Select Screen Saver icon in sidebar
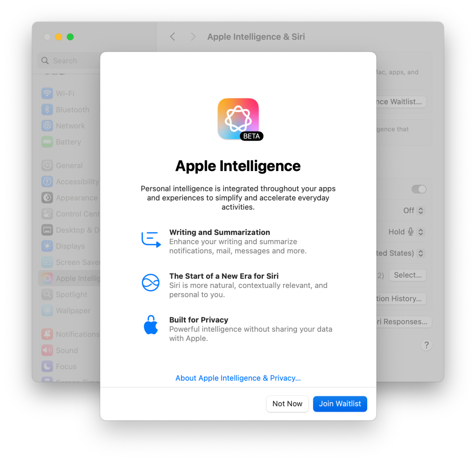Viewport: 476px width, 463px height. point(47,262)
